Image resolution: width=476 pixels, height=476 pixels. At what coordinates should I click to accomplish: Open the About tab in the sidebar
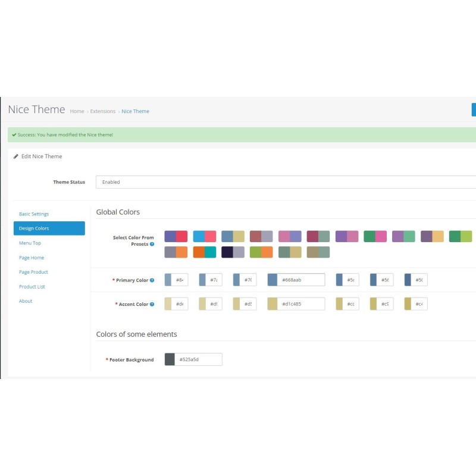coord(26,301)
